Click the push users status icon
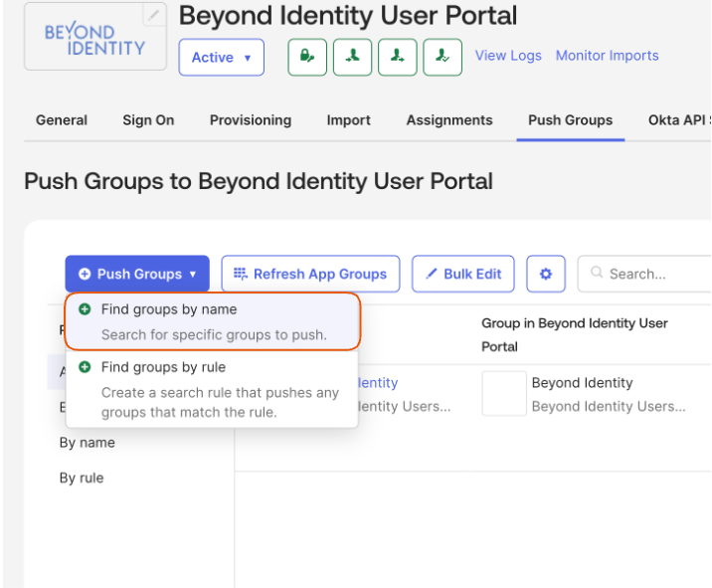The image size is (712, 588). coord(398,57)
